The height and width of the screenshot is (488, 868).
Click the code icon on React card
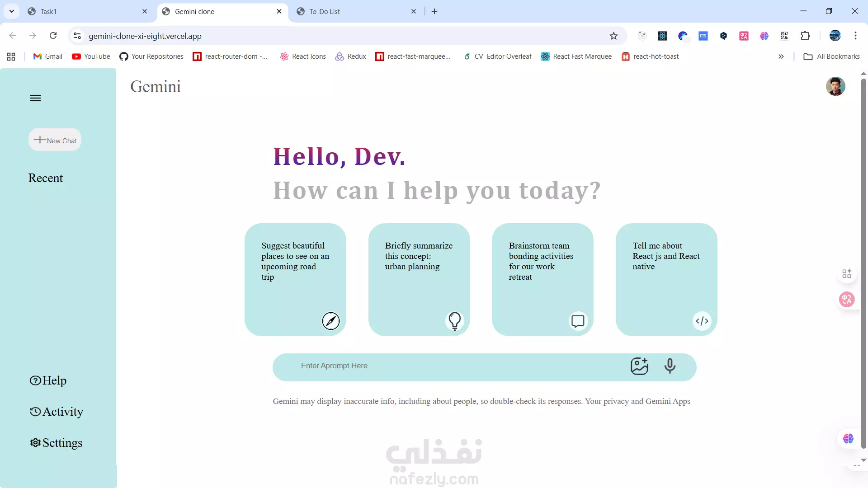[702, 321]
